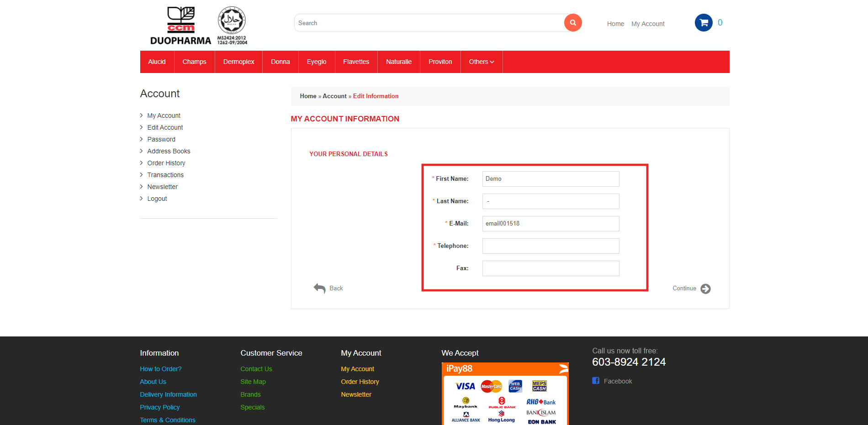Image resolution: width=868 pixels, height=425 pixels.
Task: Click into the First Name field
Action: [550, 179]
